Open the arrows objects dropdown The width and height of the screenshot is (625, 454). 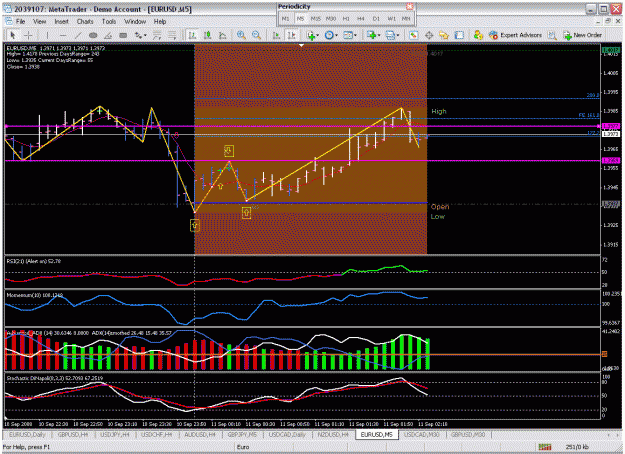140,35
